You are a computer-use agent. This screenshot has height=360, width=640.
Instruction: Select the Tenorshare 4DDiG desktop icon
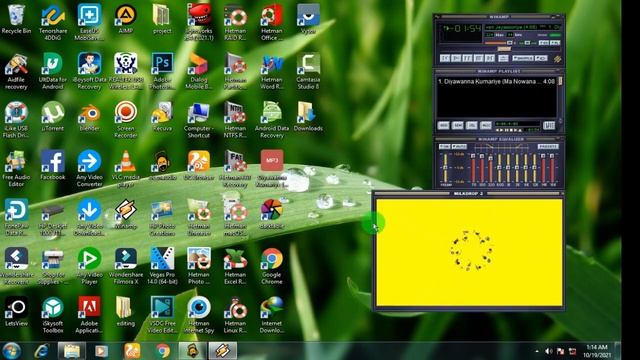[x=53, y=22]
